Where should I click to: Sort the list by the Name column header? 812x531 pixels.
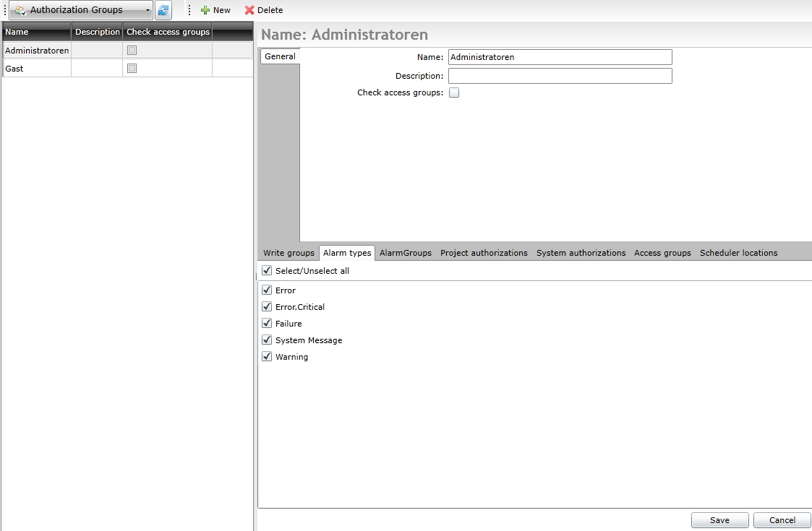36,32
